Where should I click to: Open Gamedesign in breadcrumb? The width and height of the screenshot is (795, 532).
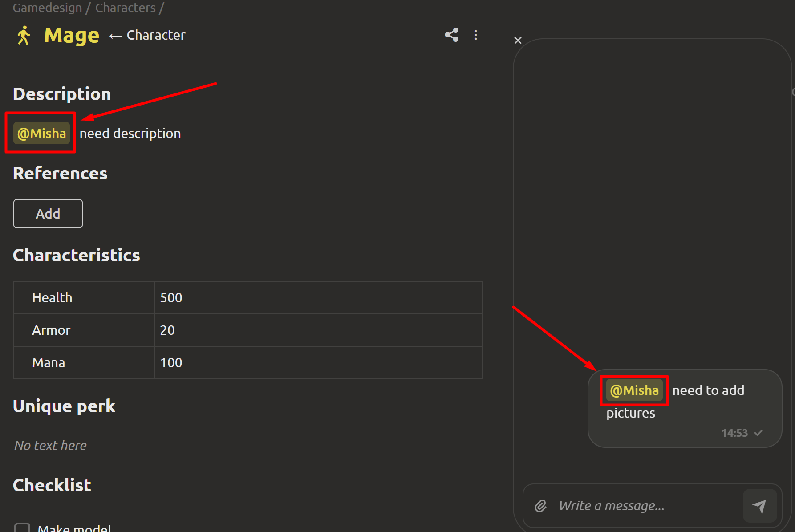(47, 8)
